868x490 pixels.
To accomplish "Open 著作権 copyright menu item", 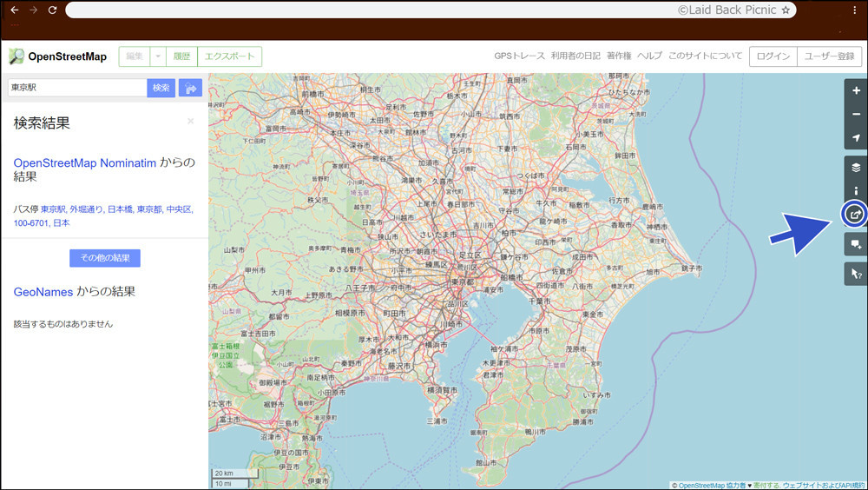I will (619, 56).
